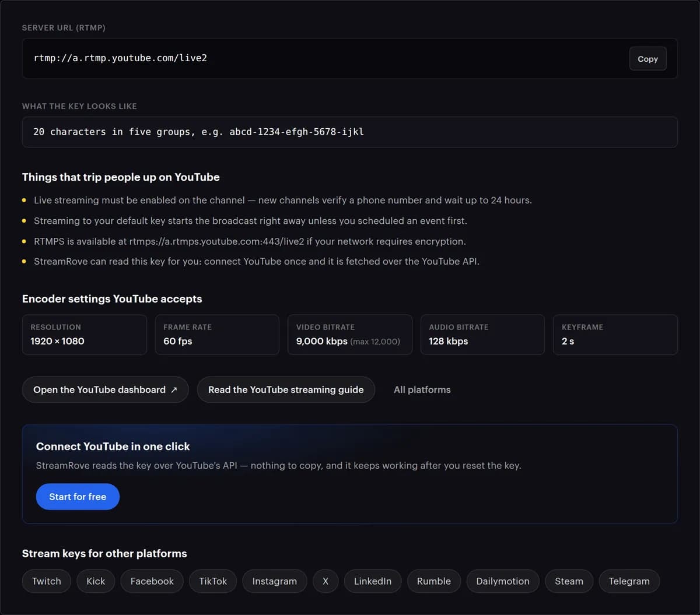The image size is (700, 615).
Task: Click the 'Things that trip people up' heading
Action: 121,177
